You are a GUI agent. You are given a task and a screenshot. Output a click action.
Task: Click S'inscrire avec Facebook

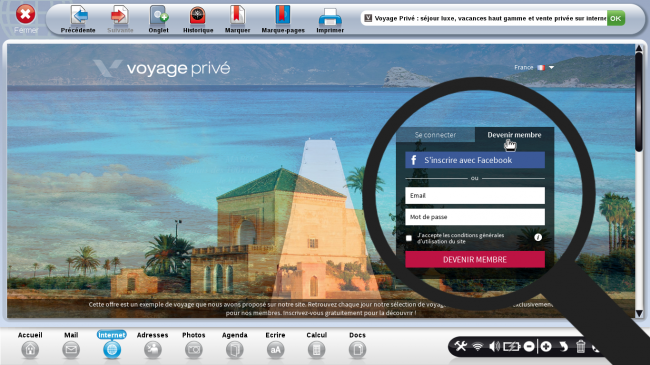[x=475, y=160]
